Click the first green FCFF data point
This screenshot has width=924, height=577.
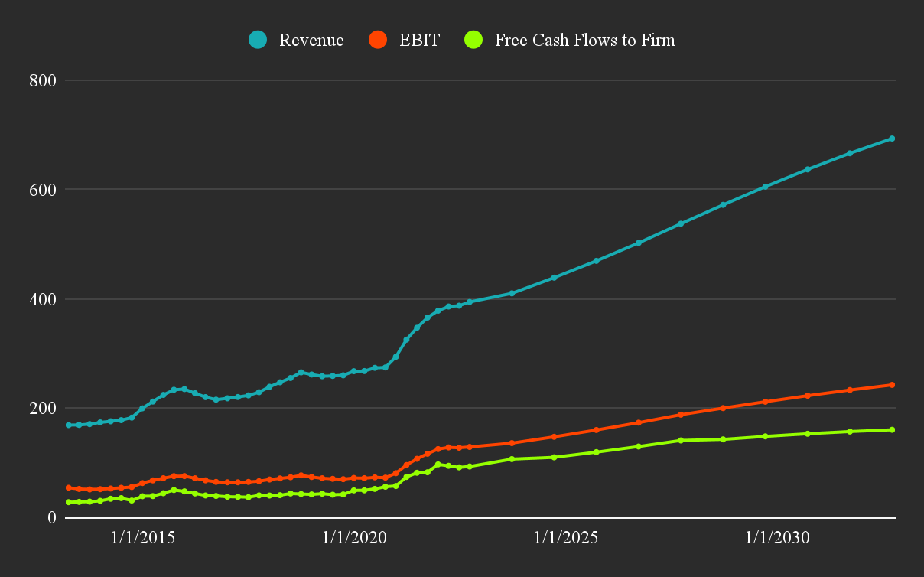(x=68, y=503)
